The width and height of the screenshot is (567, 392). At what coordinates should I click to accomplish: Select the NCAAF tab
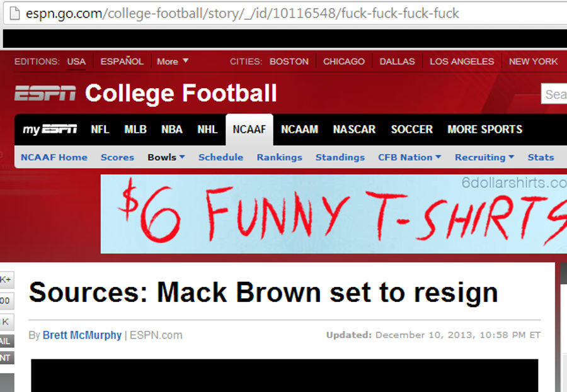(x=249, y=130)
